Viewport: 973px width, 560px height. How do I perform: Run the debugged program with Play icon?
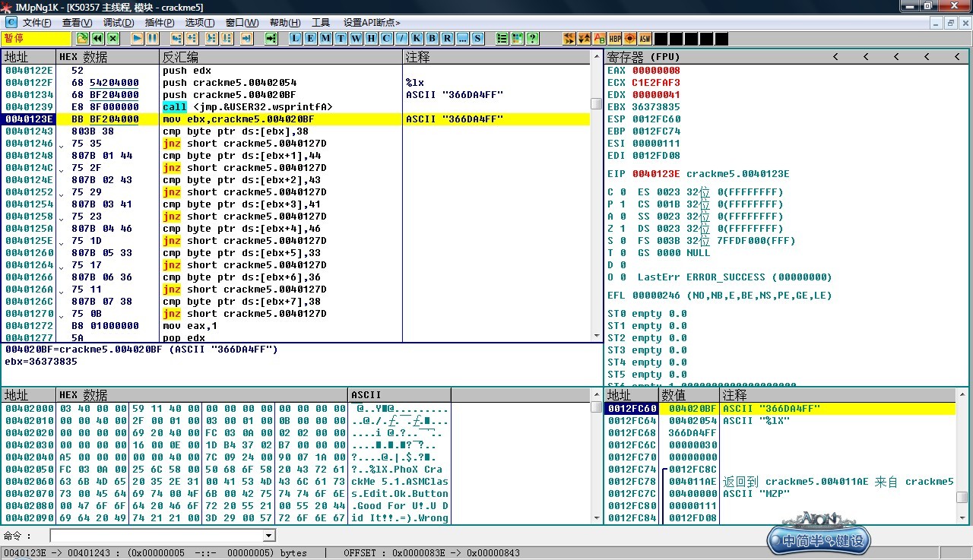click(x=138, y=38)
